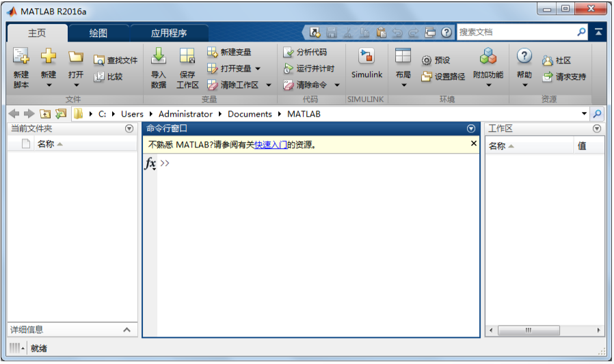Open 清除命令 dropdown arrow
The height and width of the screenshot is (364, 614).
pyautogui.click(x=337, y=85)
